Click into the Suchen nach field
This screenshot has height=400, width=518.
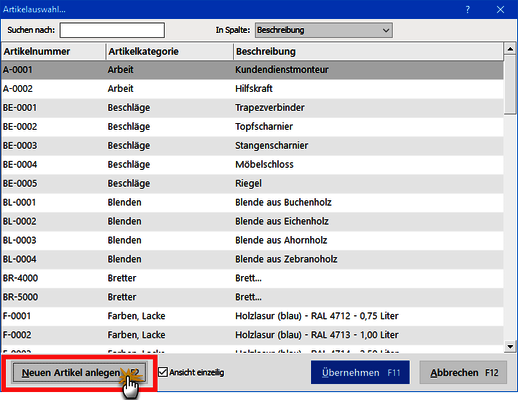(112, 30)
